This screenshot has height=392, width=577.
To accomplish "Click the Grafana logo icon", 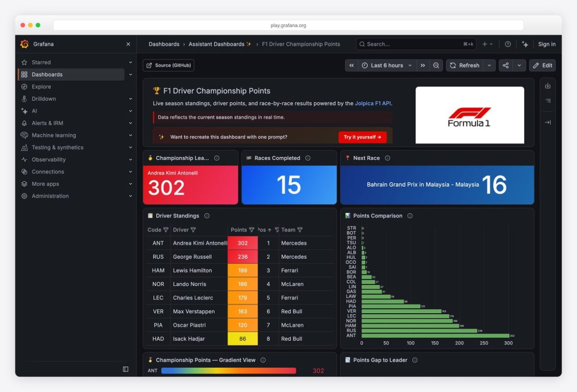I will click(24, 44).
